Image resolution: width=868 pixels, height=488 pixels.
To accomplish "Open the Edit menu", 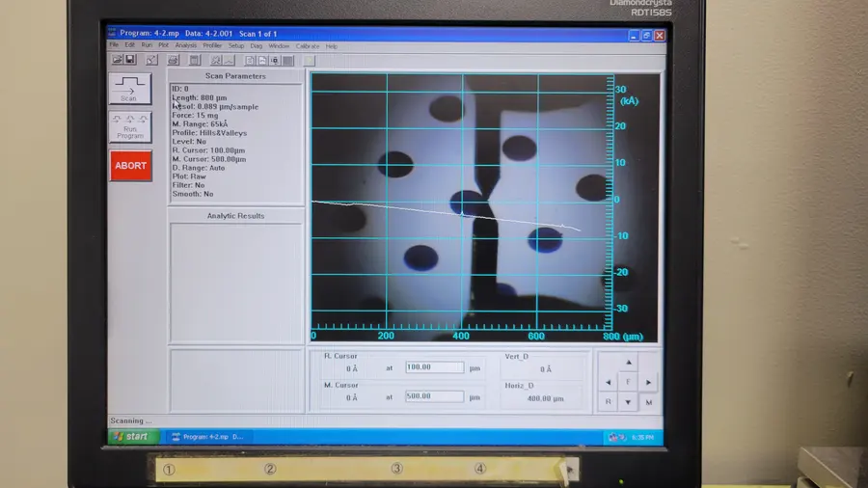I will pyautogui.click(x=129, y=44).
